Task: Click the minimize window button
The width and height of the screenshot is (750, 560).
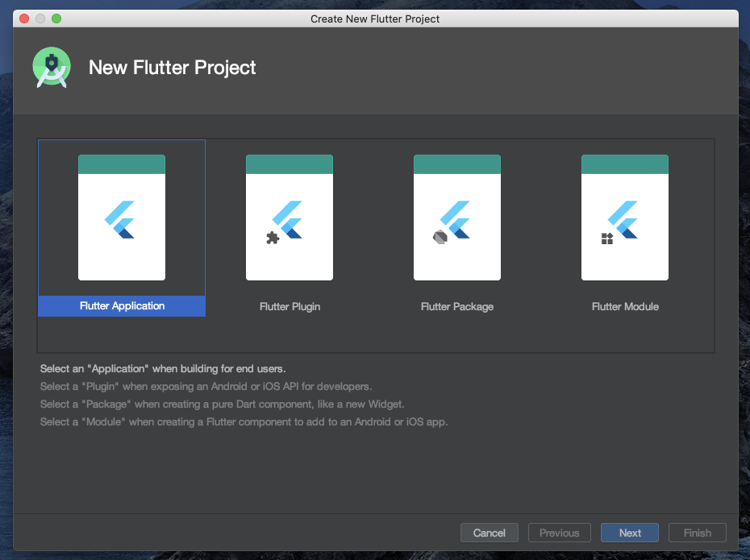Action: [x=40, y=19]
